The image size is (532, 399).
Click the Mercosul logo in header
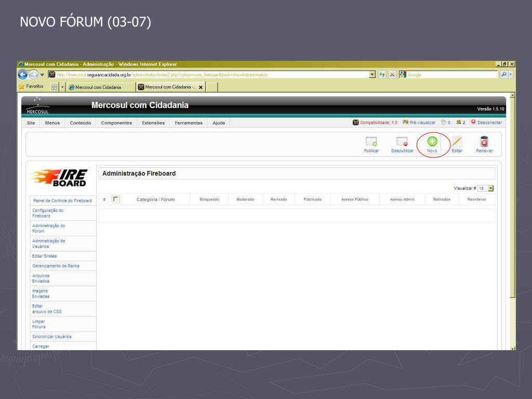coord(37,105)
